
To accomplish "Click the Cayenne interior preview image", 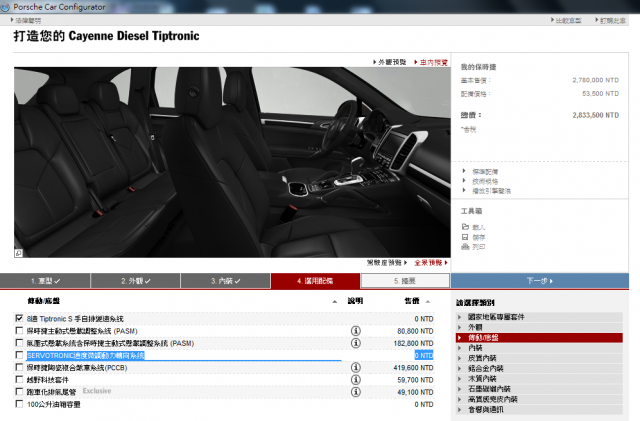I will (232, 162).
